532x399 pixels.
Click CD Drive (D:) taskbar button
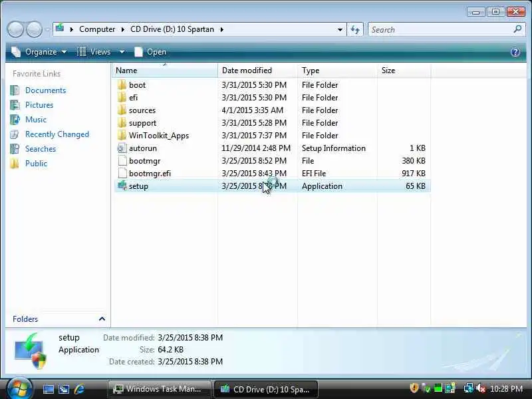[x=265, y=389]
